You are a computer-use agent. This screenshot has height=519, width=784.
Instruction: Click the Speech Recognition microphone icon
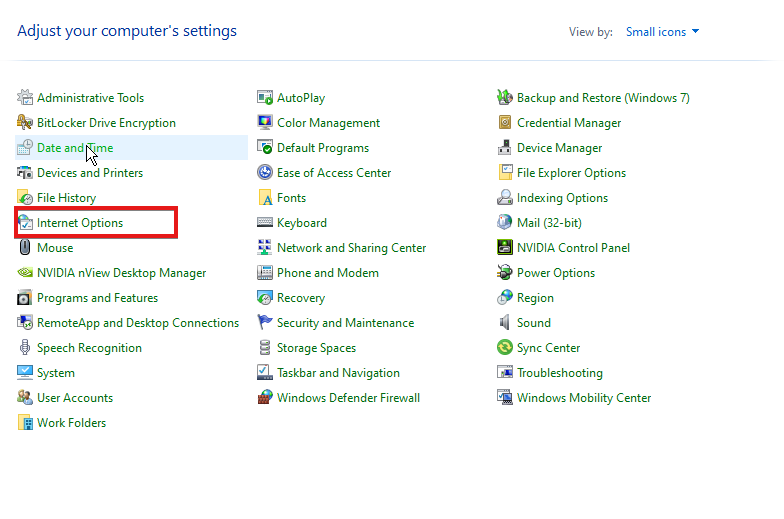(24, 348)
